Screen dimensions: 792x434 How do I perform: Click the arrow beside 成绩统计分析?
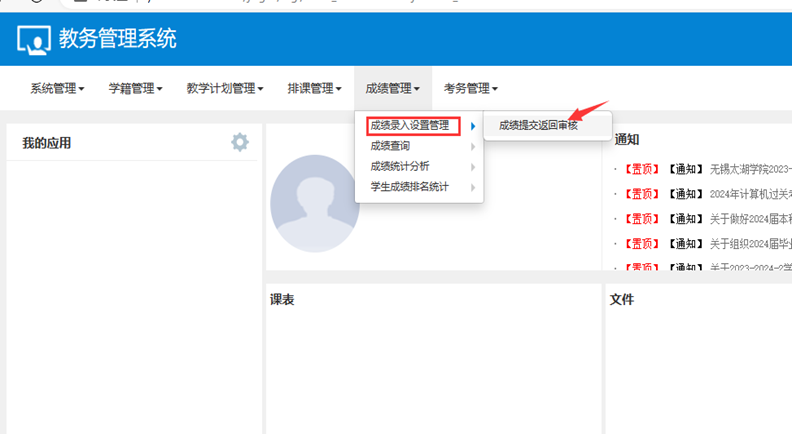coord(473,166)
